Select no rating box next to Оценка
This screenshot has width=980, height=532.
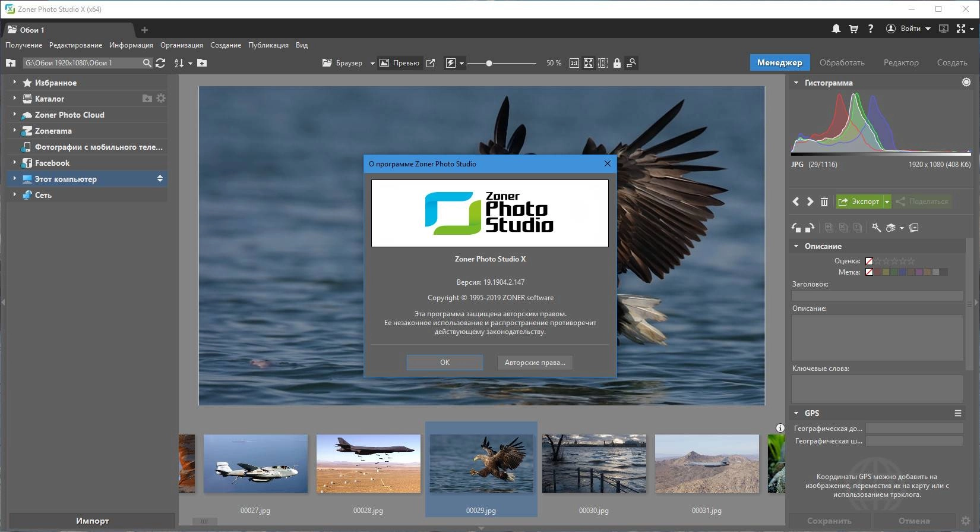[x=869, y=261]
